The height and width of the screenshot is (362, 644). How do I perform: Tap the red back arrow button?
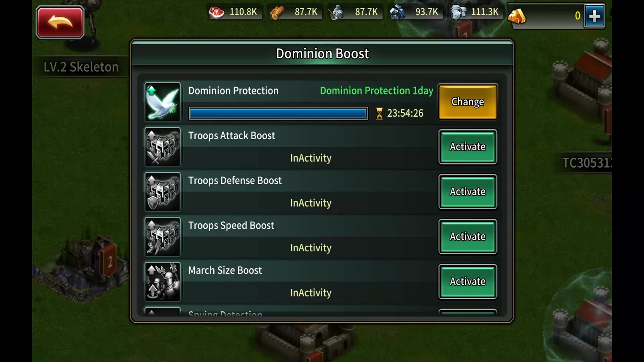click(x=60, y=22)
